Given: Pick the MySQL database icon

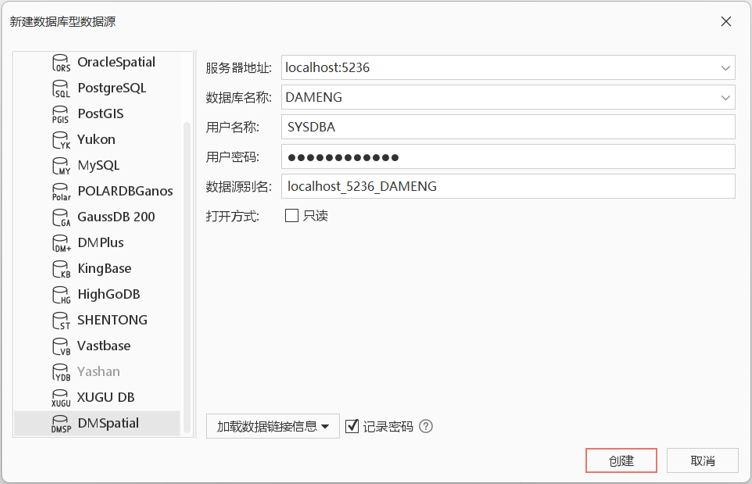Looking at the screenshot, I should click(61, 166).
